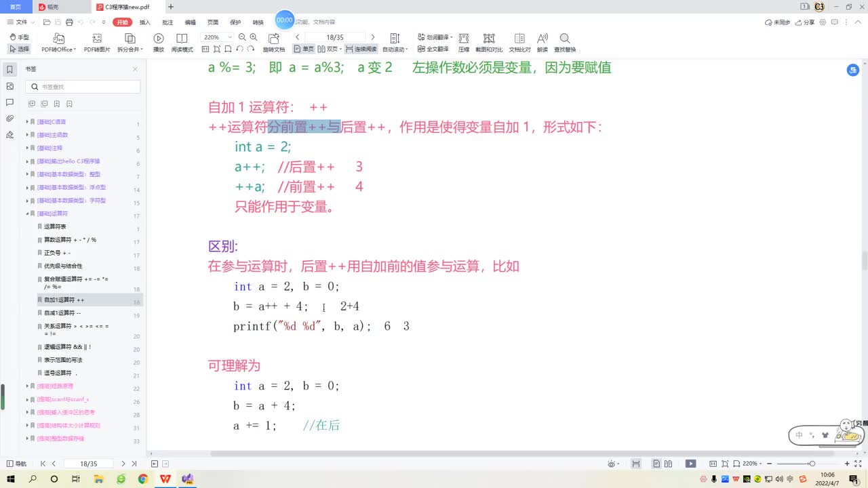
Task: Select the 开始 ribbon tab
Action: click(122, 22)
